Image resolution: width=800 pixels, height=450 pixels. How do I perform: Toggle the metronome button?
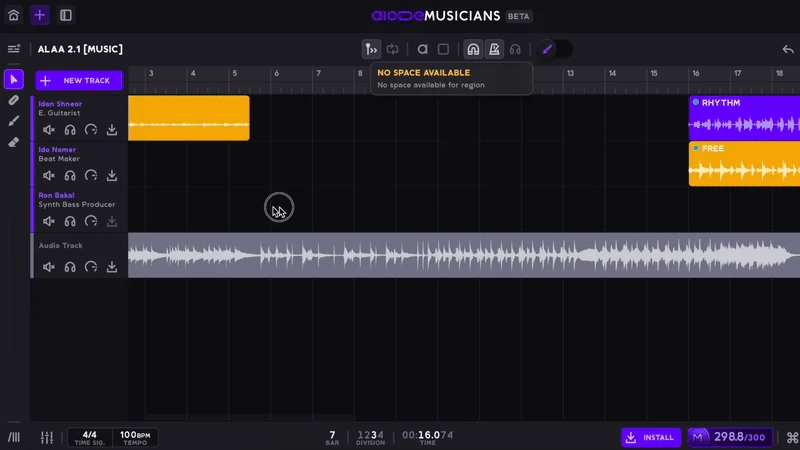coord(494,49)
